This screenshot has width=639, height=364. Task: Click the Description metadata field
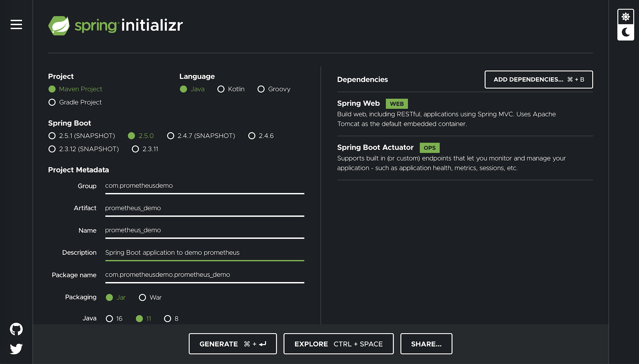click(x=204, y=253)
